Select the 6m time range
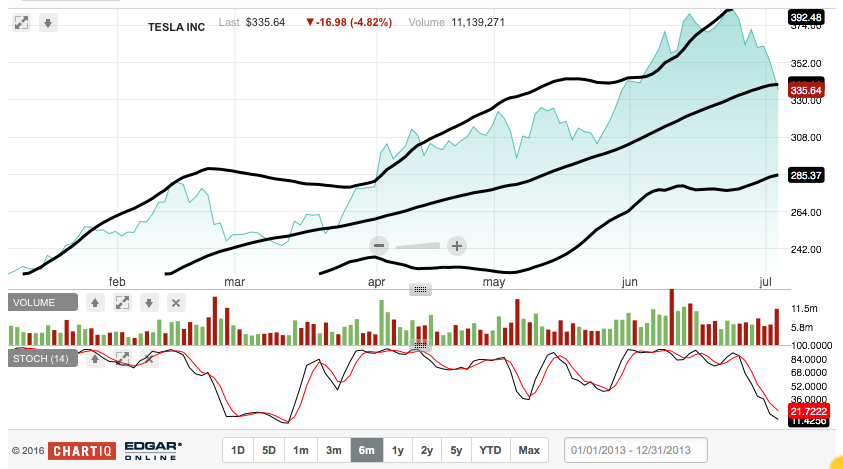Viewport: 843px width, 469px height. click(367, 450)
